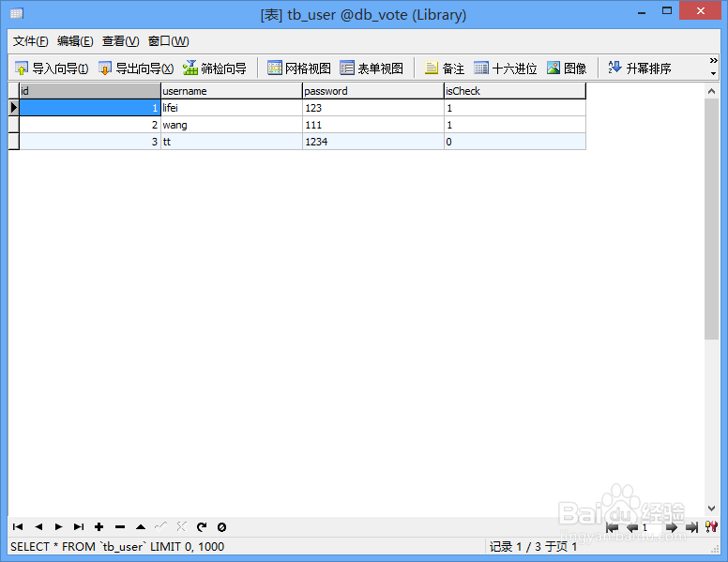The width and height of the screenshot is (728, 562).
Task: Launch the Filter Wizard (筛检向导)
Action: tap(215, 68)
